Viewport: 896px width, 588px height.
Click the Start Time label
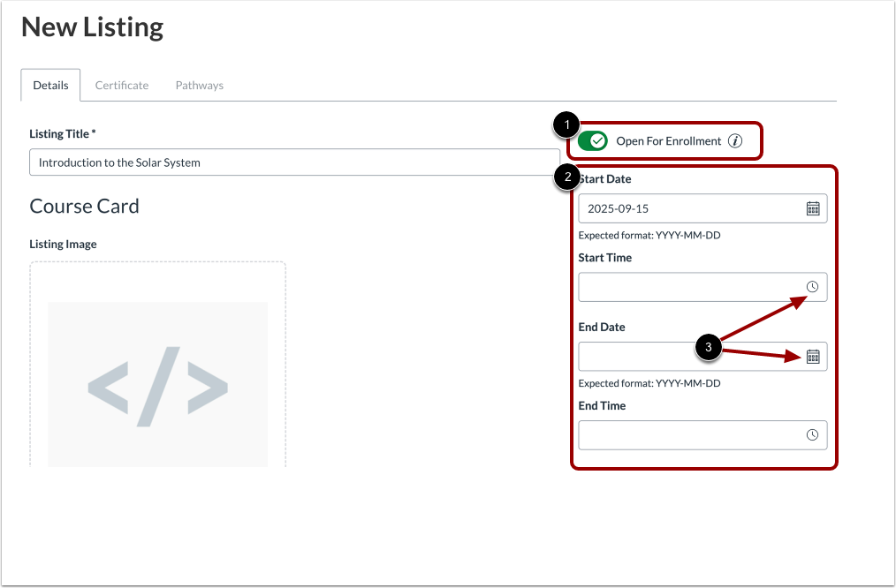click(605, 258)
